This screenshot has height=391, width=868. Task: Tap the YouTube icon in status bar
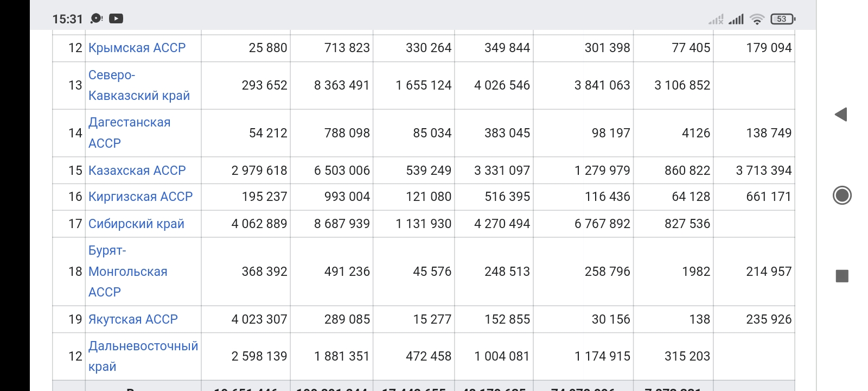[116, 18]
